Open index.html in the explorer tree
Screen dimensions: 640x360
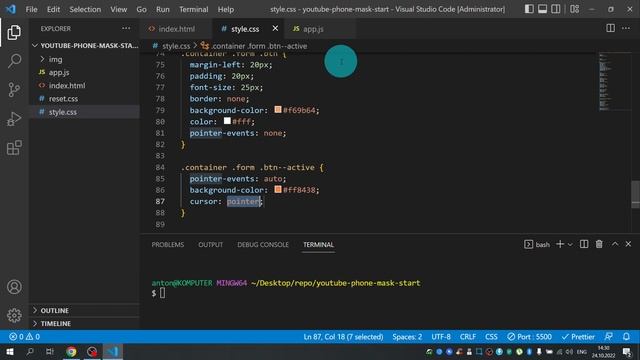pyautogui.click(x=84, y=86)
